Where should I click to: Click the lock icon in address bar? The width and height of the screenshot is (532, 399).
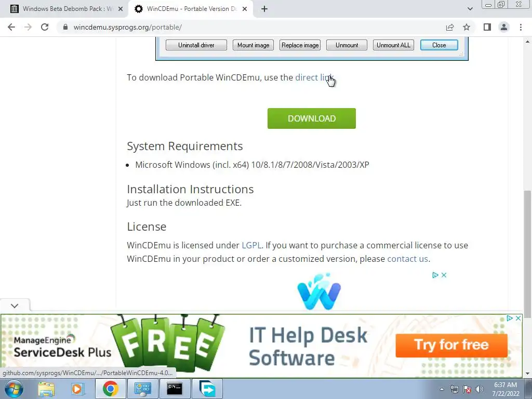point(65,27)
